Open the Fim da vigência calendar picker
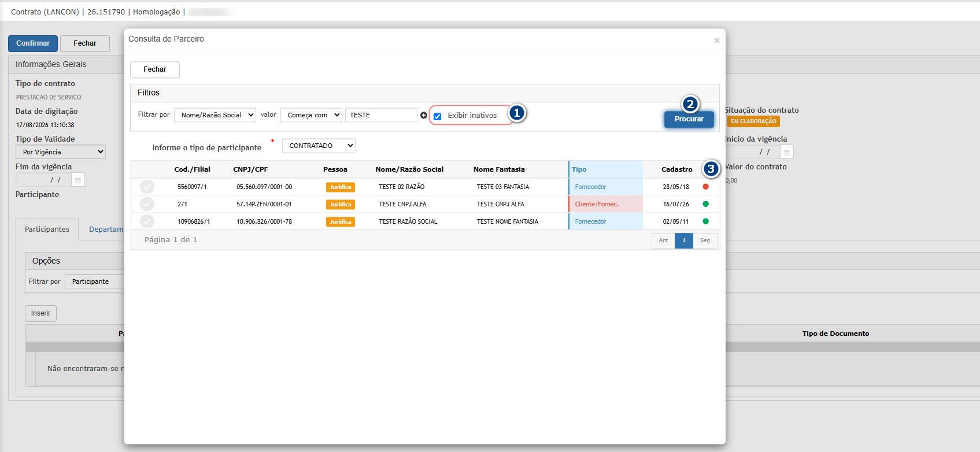The width and height of the screenshot is (980, 452). tap(78, 180)
